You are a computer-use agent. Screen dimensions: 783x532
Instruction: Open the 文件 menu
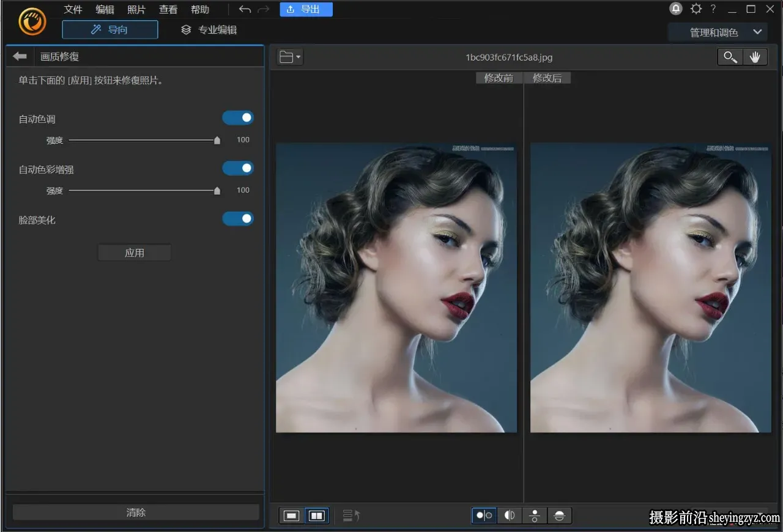pyautogui.click(x=73, y=9)
